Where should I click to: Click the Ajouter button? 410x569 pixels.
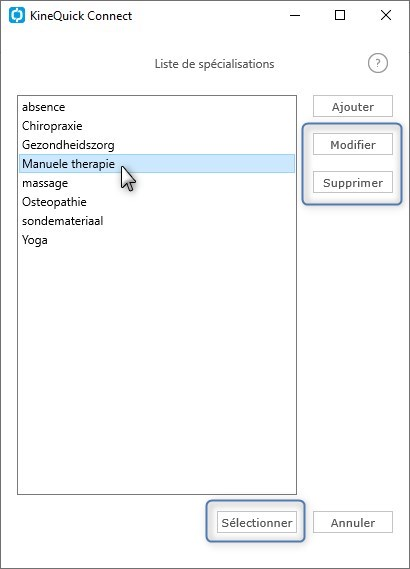[353, 106]
